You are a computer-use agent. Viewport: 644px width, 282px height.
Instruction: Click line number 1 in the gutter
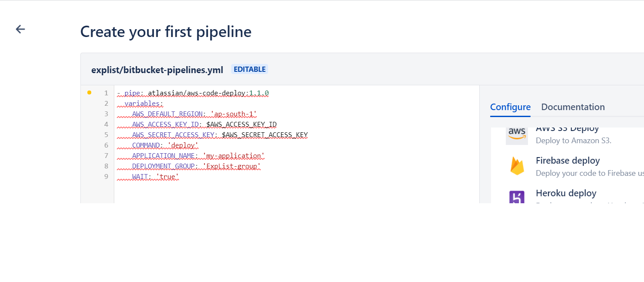106,93
